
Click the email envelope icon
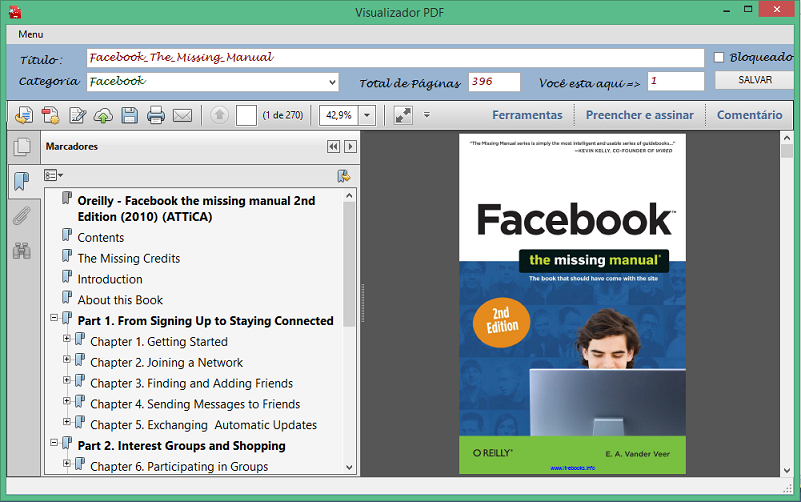[182, 116]
